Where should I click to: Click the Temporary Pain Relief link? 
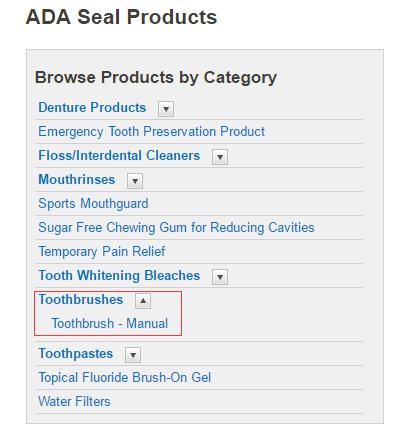point(102,252)
